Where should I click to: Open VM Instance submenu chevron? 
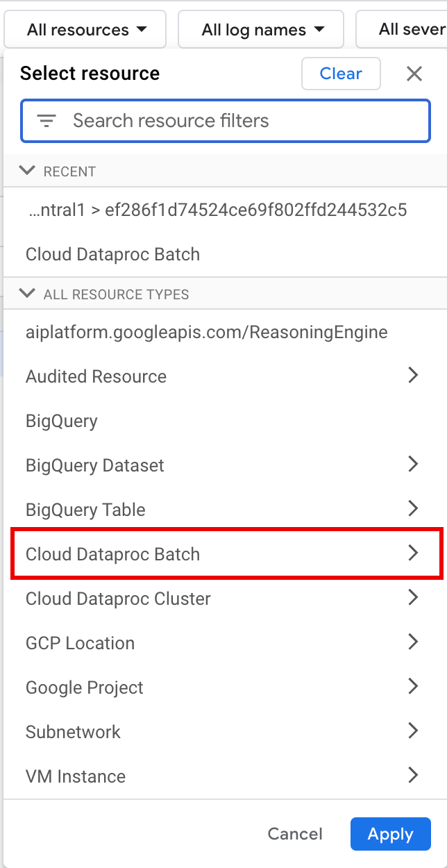[413, 776]
